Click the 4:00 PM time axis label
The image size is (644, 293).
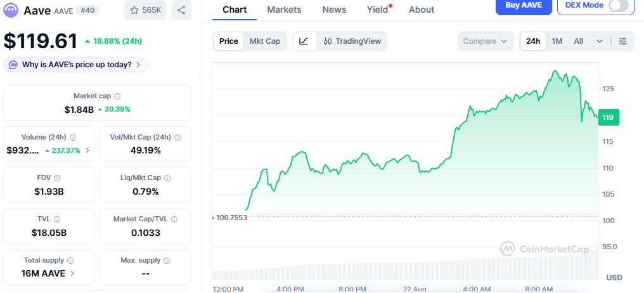point(290,289)
